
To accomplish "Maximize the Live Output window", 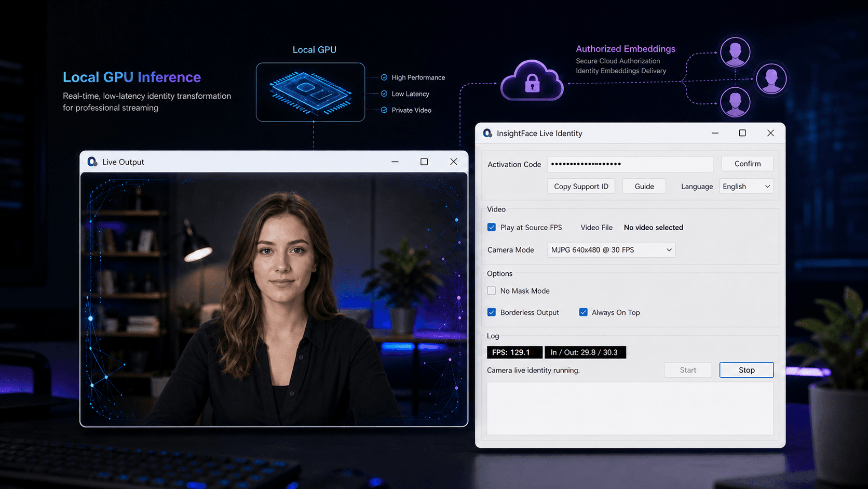I will (x=424, y=162).
